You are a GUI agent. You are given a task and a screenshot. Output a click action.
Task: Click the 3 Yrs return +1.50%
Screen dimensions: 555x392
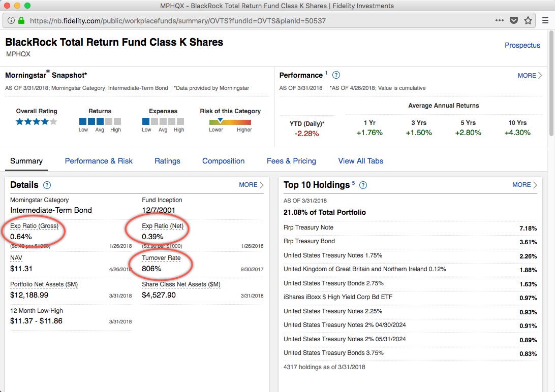(419, 133)
